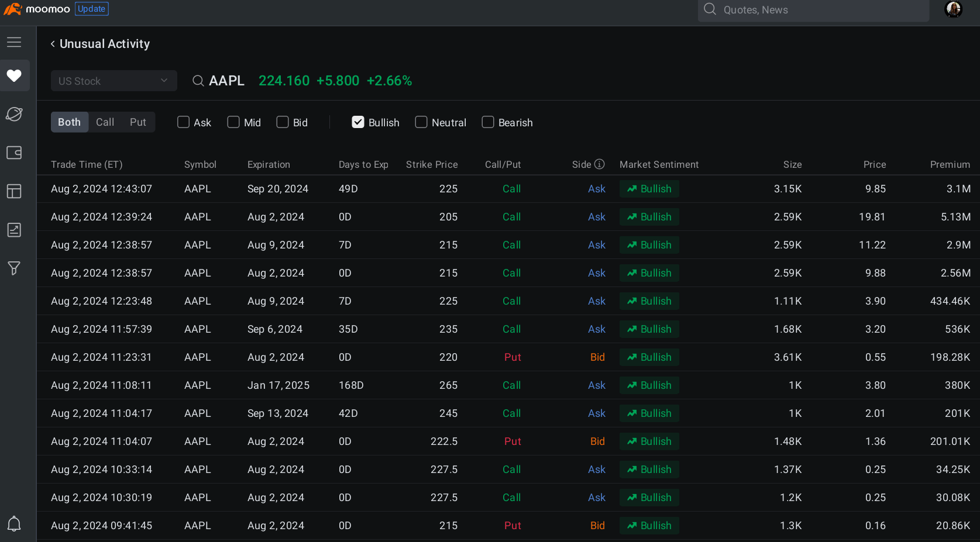Select the Jan 17, 2025 expiration cell
980x542 pixels.
[278, 385]
